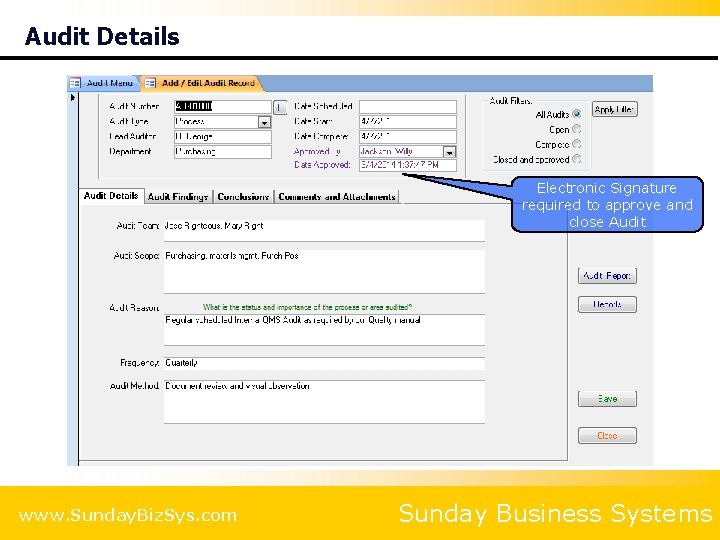Click the Audit Method text box
The height and width of the screenshot is (540, 720).
coord(324,402)
